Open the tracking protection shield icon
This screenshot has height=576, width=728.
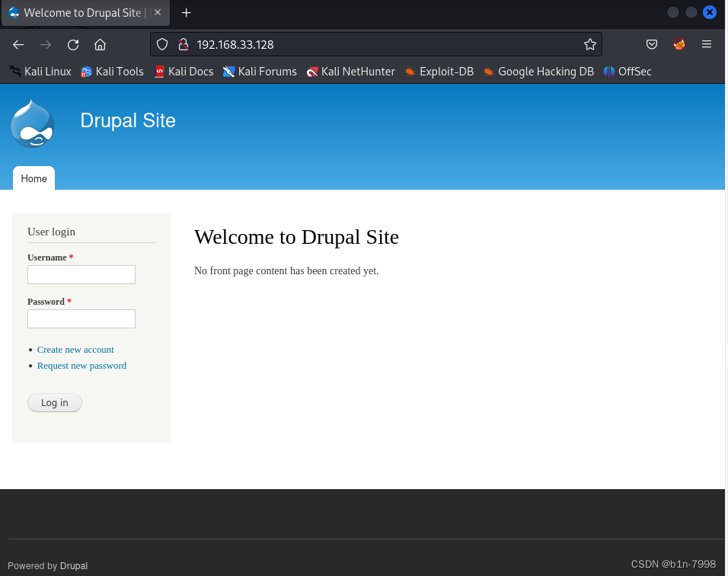tap(162, 45)
